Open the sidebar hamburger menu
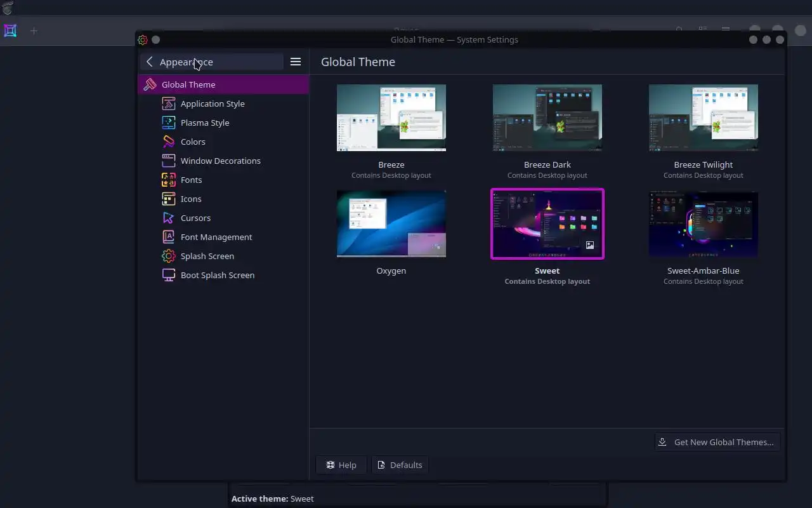The image size is (812, 508). click(x=296, y=62)
